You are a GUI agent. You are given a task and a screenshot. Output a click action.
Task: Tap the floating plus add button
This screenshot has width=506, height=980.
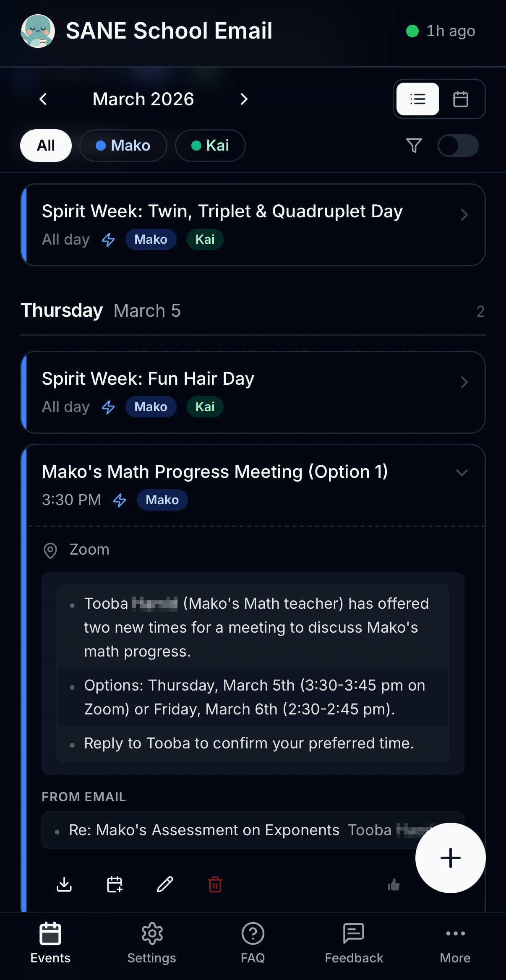451,858
